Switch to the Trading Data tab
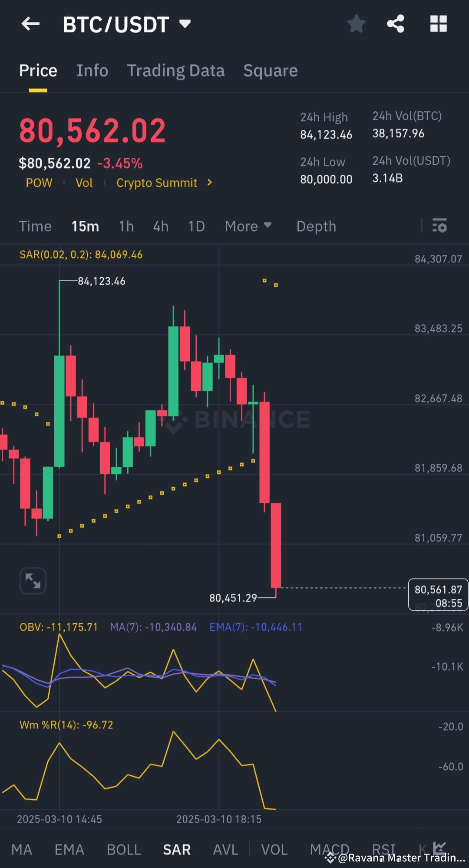The width and height of the screenshot is (469, 868). click(175, 71)
